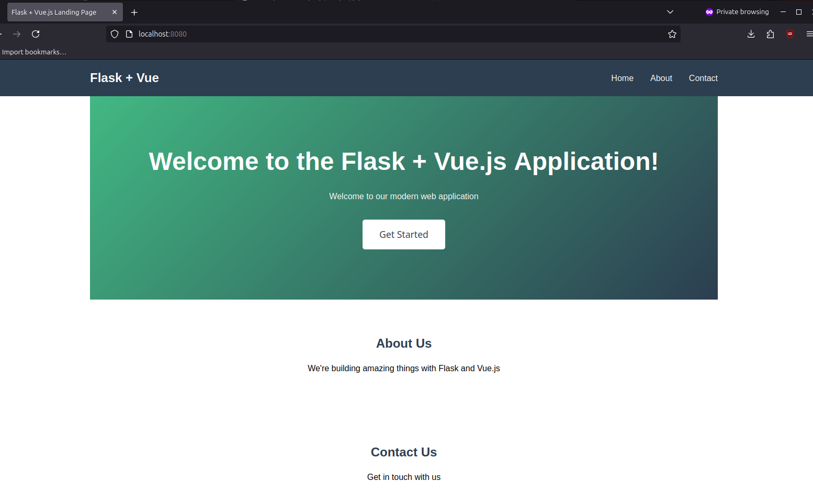Open the Contact nav link
This screenshot has width=813, height=504.
pos(703,78)
